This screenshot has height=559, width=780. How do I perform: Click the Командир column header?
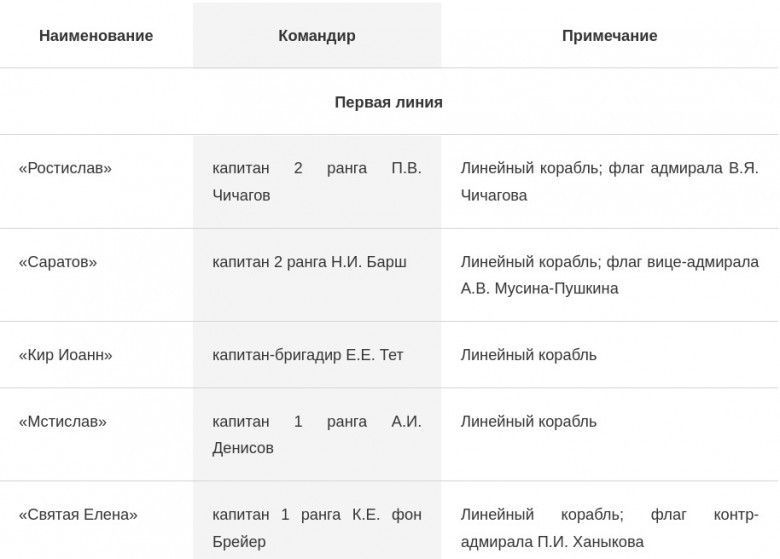coord(317,36)
